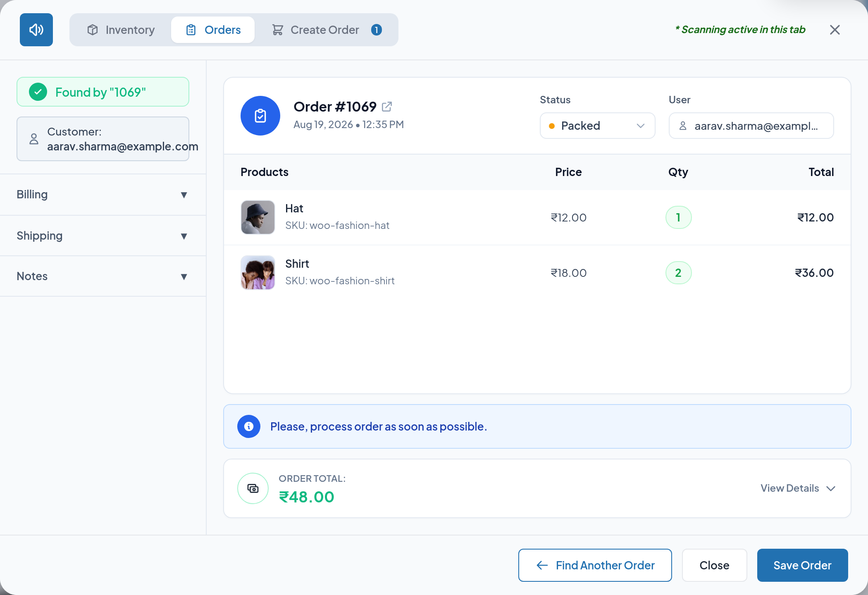The height and width of the screenshot is (595, 868).
Task: Click the Shirt price ₹18.00
Action: tap(568, 273)
